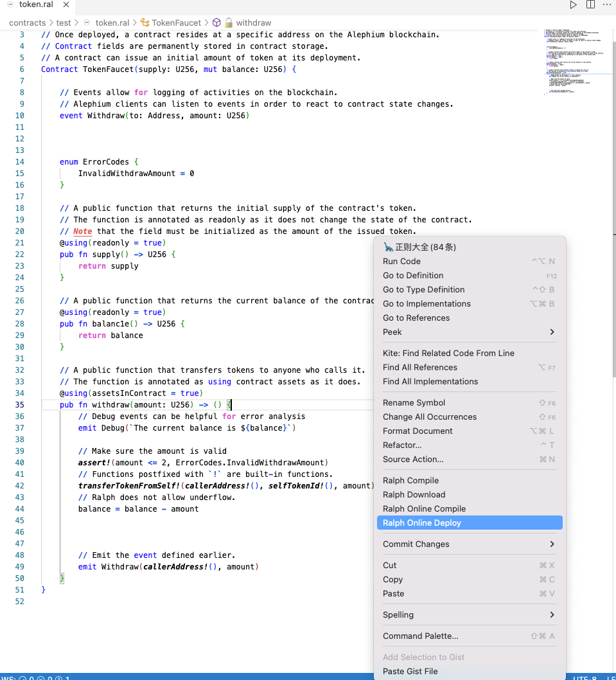Click the 'emit Withdraw' statement
Screen dimensions: 616x680
point(168,567)
